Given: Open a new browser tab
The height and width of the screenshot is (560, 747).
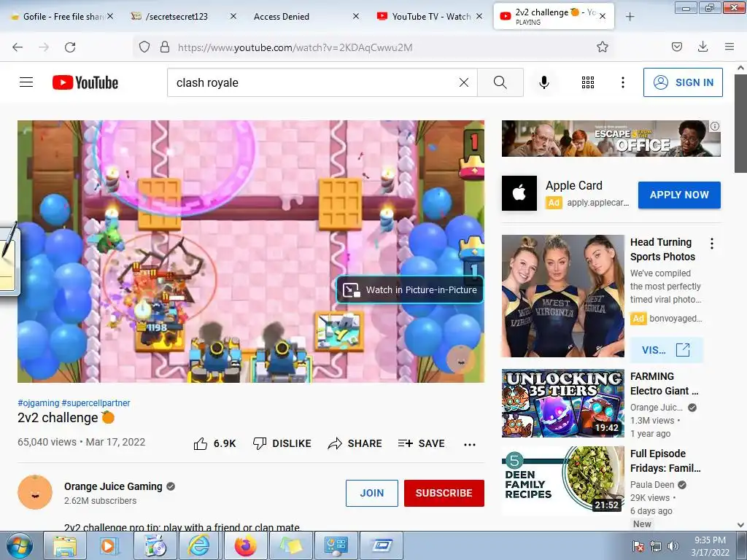Looking at the screenshot, I should point(630,17).
